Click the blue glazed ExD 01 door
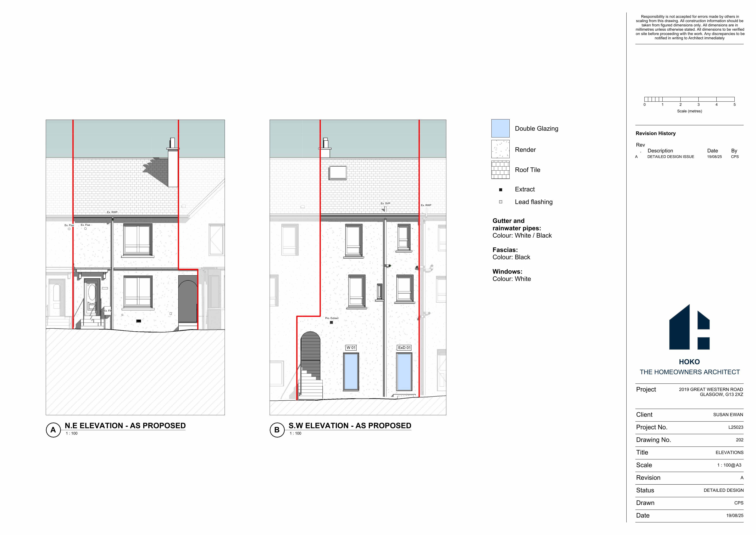756x535 pixels. click(404, 372)
